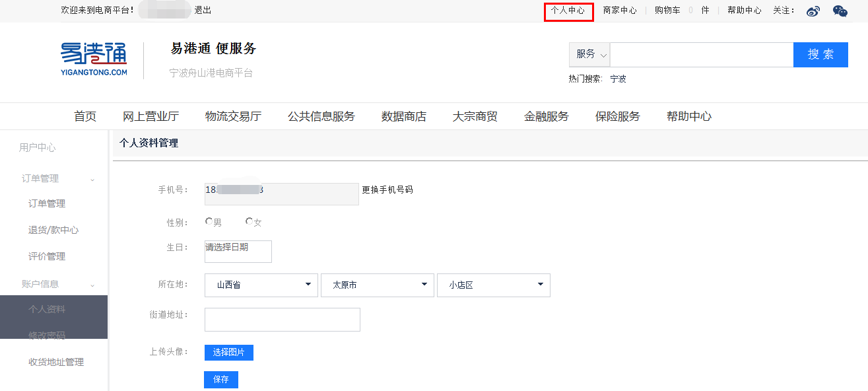
Task: Expand the 服务 search type dropdown
Action: [x=589, y=55]
